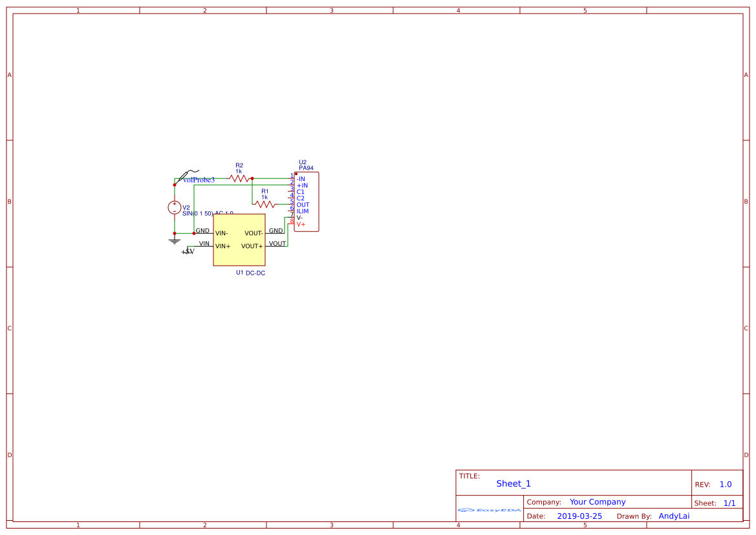The height and width of the screenshot is (535, 756).
Task: Click the REV 1.0 value
Action: tap(726, 485)
